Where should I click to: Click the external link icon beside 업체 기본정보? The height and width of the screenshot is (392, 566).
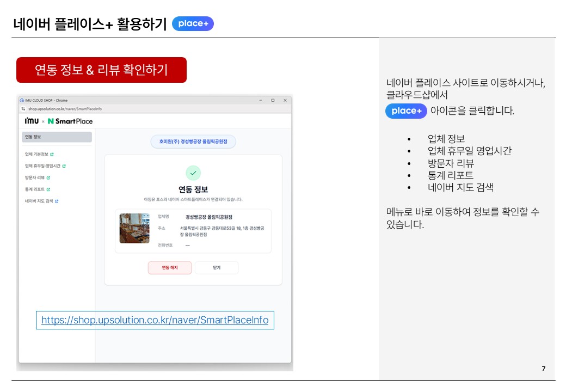(52, 155)
